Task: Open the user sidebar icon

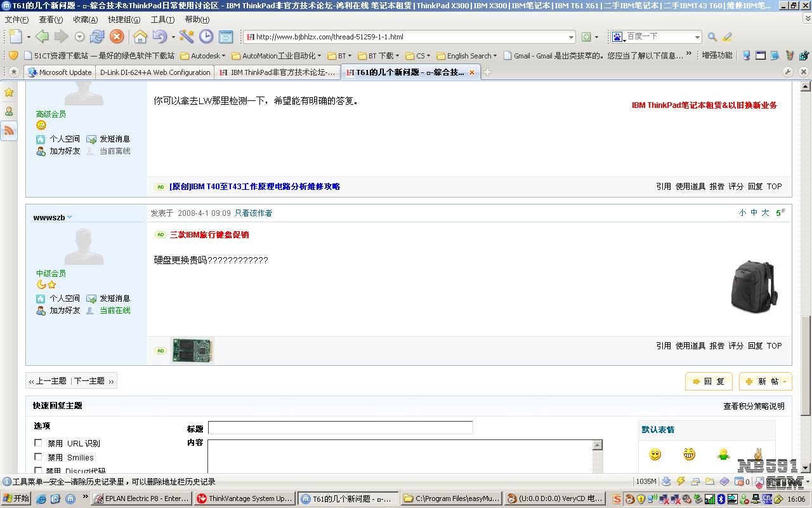Action: (x=9, y=112)
